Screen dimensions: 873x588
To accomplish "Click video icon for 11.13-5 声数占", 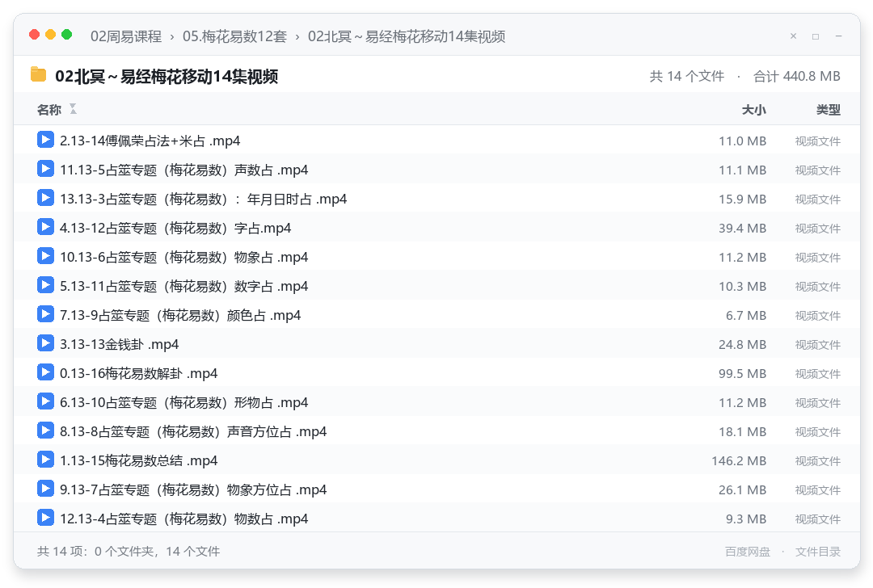I will coord(45,169).
